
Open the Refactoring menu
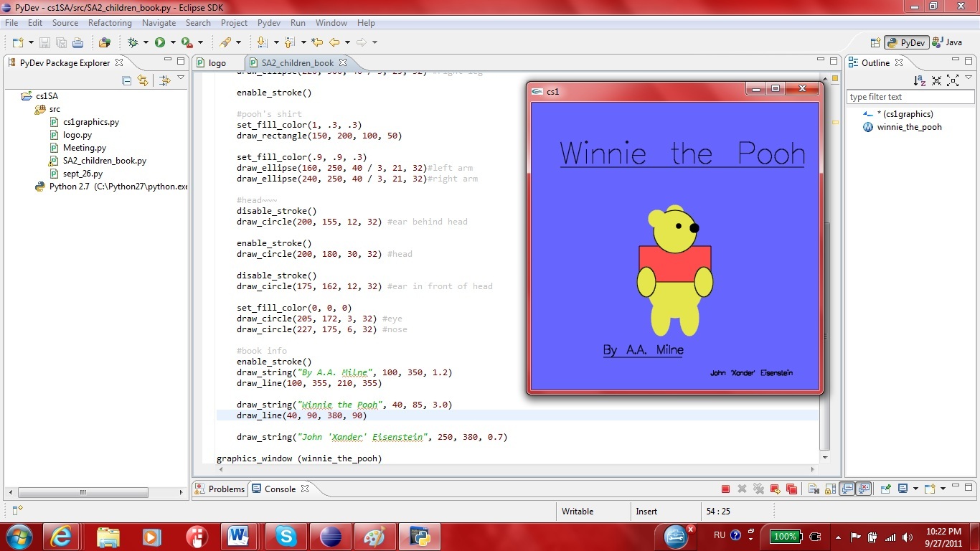pyautogui.click(x=110, y=23)
